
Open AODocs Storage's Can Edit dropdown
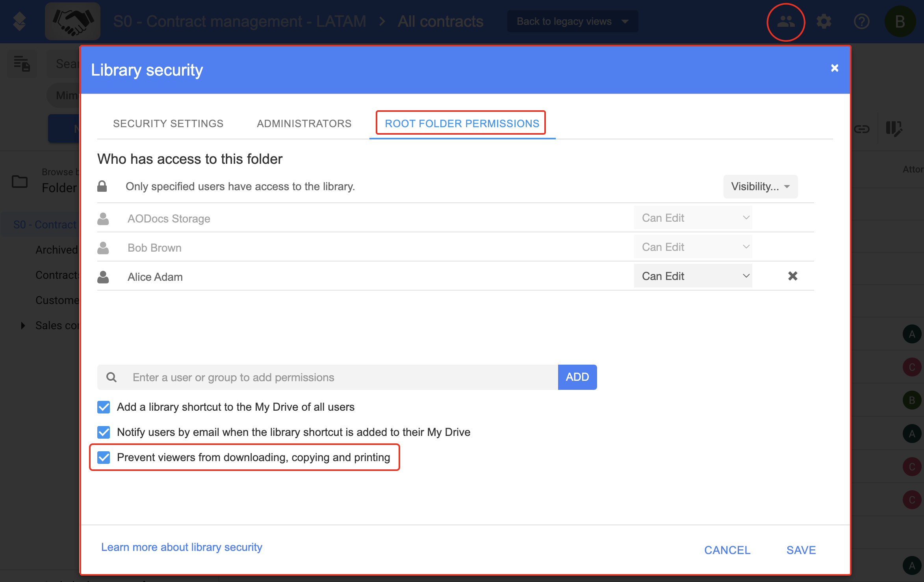click(693, 218)
